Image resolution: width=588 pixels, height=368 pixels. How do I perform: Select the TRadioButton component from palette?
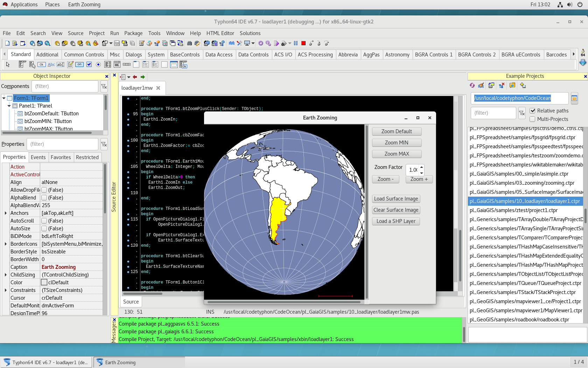click(x=98, y=64)
